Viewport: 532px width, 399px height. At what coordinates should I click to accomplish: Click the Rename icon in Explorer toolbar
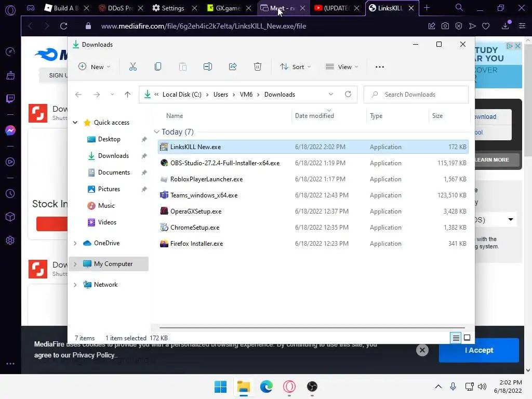pos(208,67)
